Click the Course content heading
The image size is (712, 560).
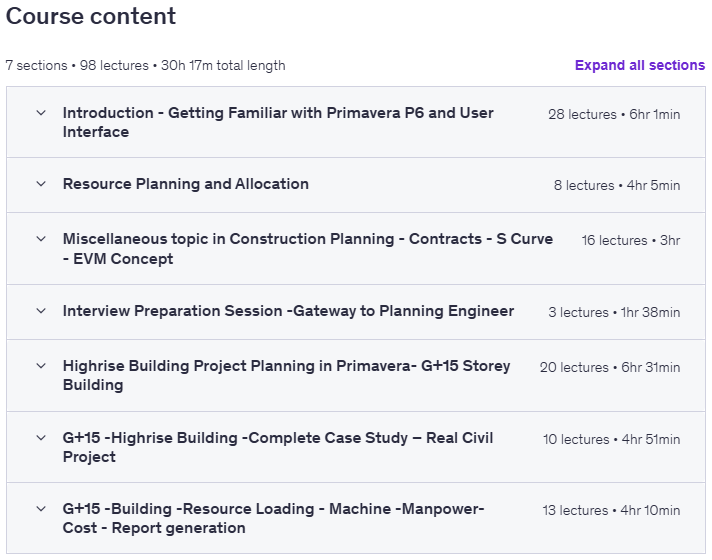pos(91,16)
